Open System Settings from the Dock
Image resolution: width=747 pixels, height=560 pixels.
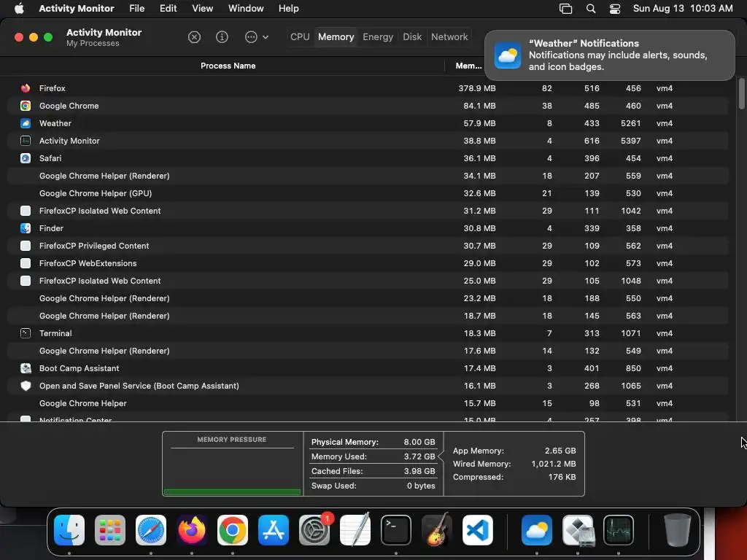(x=314, y=530)
